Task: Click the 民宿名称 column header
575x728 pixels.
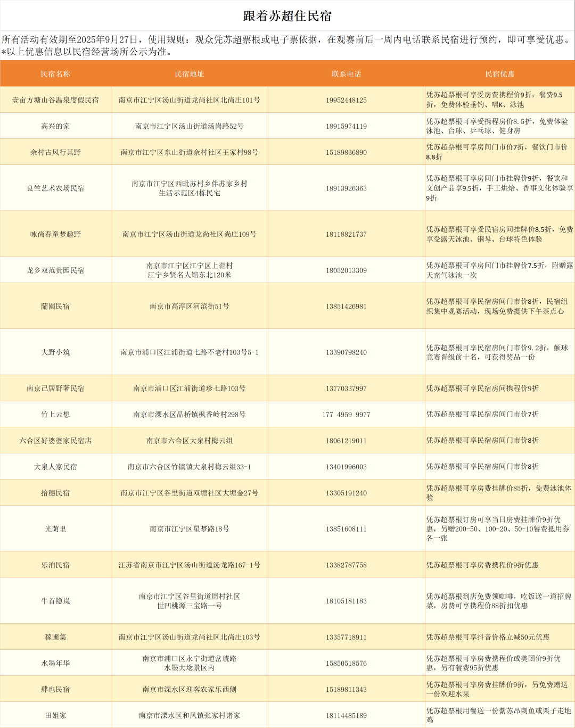Action: [x=55, y=74]
